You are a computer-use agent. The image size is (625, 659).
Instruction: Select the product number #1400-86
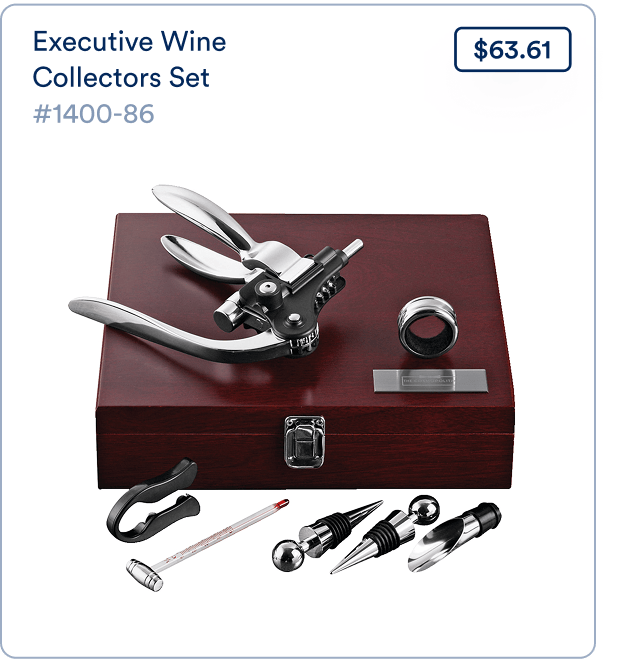click(94, 114)
